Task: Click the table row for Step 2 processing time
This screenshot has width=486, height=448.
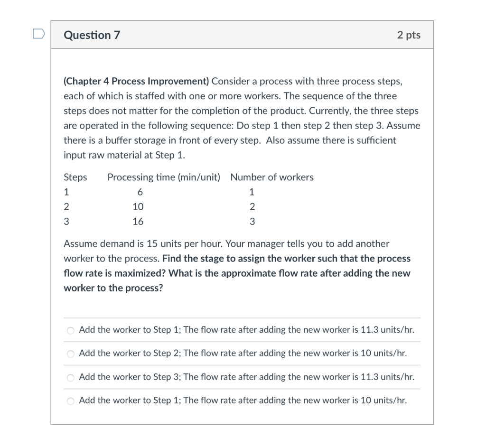Action: 138,206
